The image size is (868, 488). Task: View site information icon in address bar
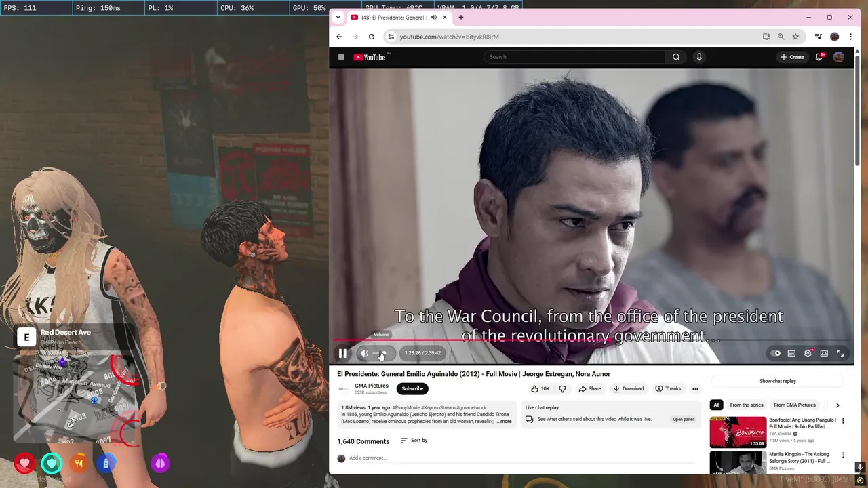[x=391, y=37]
